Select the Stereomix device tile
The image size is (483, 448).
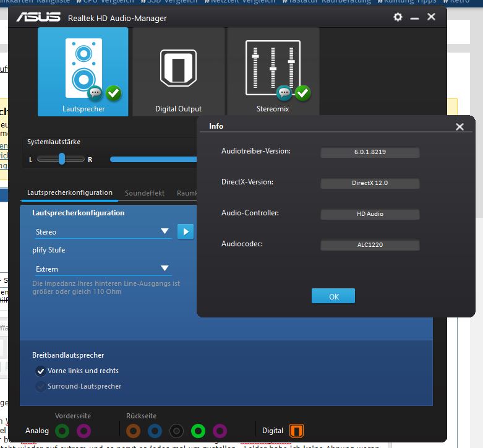[273, 72]
